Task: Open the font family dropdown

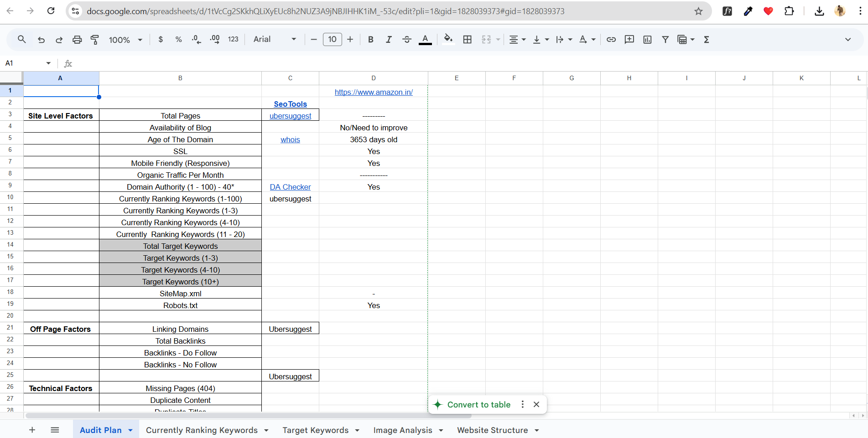Action: [274, 39]
